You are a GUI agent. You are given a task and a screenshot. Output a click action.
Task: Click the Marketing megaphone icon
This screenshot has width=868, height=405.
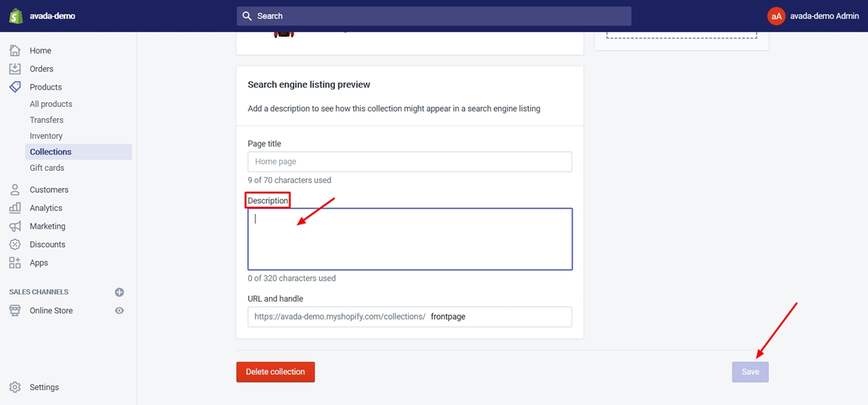click(15, 226)
